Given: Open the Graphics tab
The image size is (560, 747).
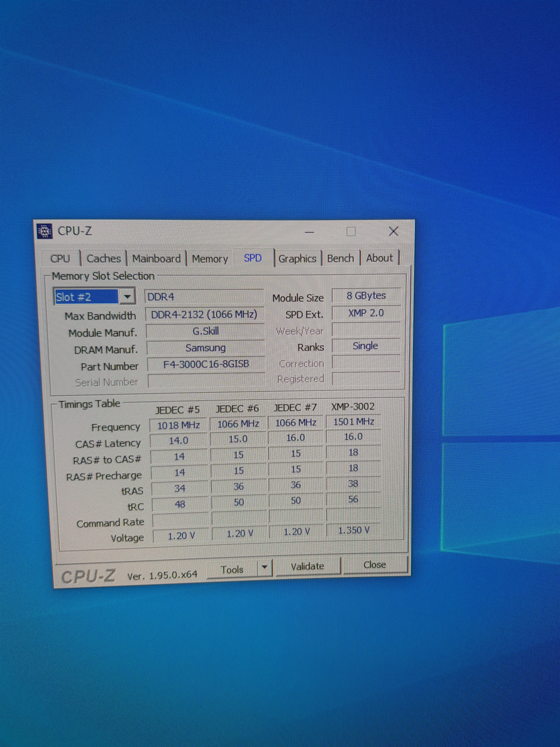Looking at the screenshot, I should (297, 259).
